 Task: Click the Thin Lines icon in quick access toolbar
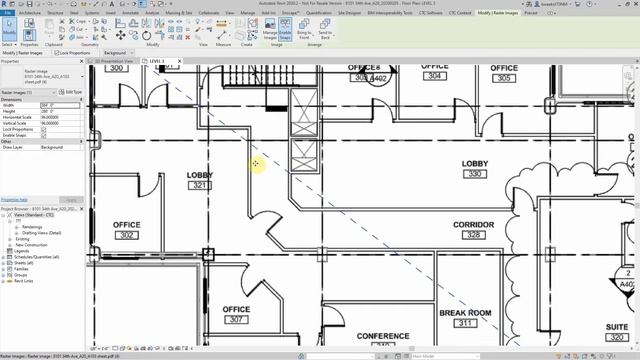tap(142, 4)
